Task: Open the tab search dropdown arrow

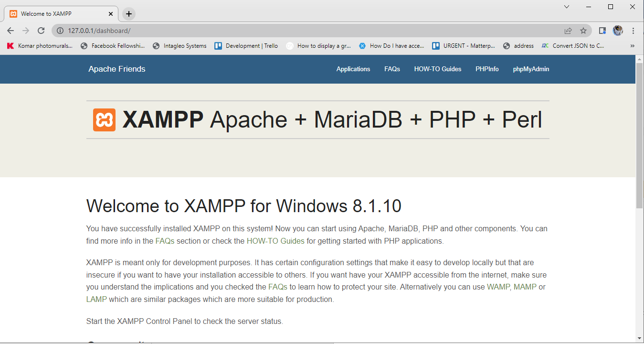Action: 567,7
